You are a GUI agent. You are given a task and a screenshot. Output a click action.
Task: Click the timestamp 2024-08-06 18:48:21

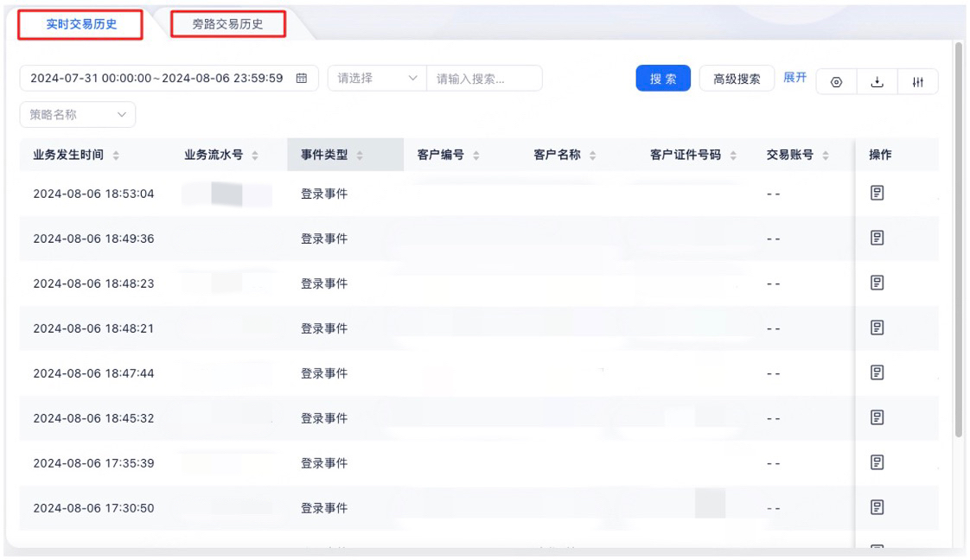pyautogui.click(x=93, y=328)
